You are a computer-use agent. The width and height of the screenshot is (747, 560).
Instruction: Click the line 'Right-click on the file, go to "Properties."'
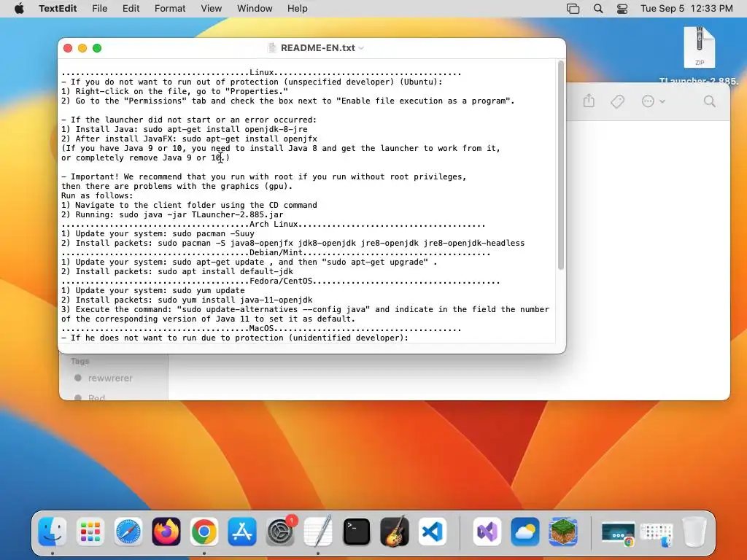pos(174,91)
